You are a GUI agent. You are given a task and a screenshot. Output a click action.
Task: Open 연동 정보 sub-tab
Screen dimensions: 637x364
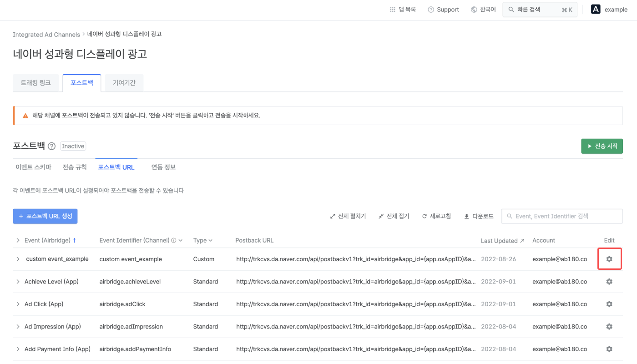click(164, 167)
